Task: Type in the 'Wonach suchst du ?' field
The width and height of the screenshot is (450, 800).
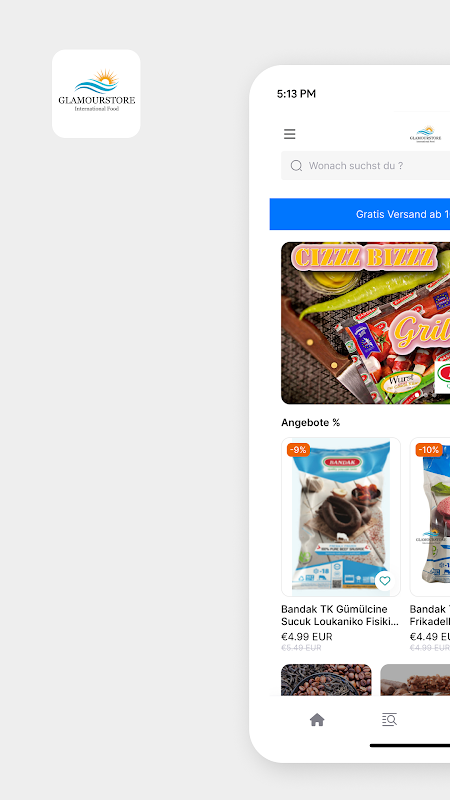Action: (365, 165)
